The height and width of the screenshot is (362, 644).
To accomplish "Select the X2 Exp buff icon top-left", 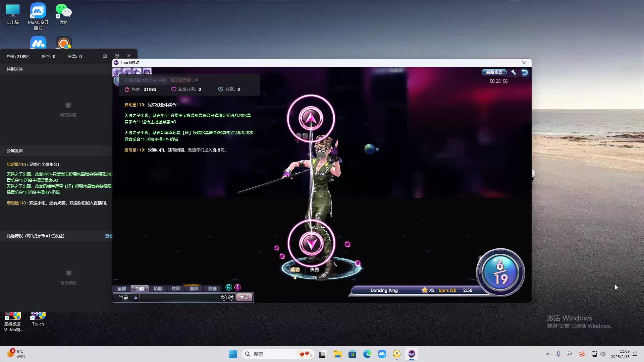I will tap(118, 71).
